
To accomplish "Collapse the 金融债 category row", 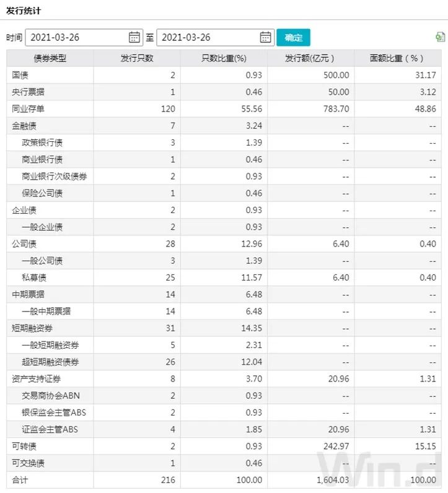I will [x=24, y=126].
